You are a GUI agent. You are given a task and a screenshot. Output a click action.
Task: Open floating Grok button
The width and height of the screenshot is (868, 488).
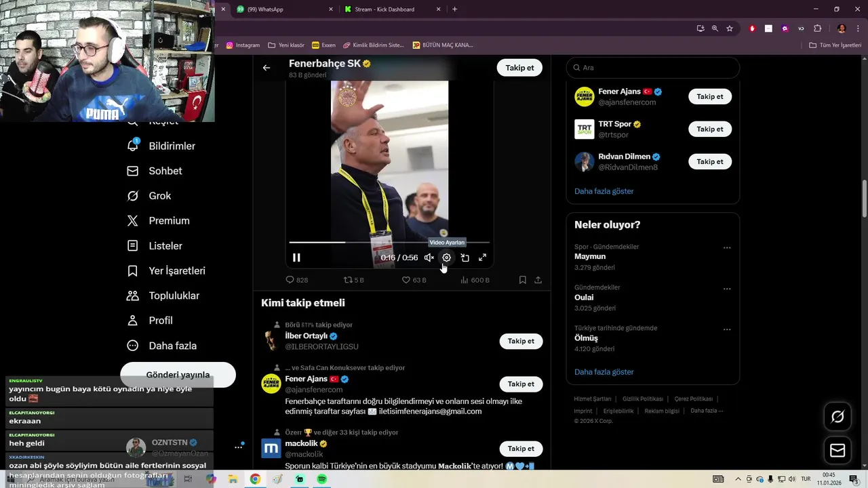[837, 417]
